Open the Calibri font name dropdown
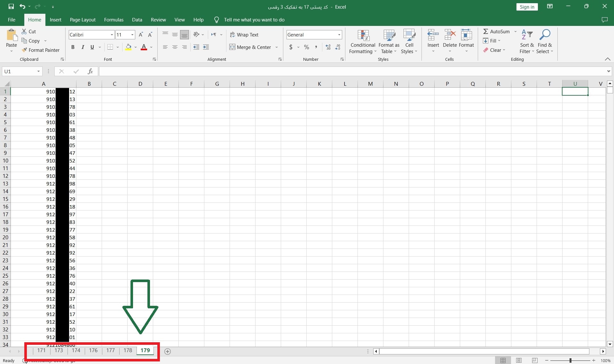 coord(112,35)
